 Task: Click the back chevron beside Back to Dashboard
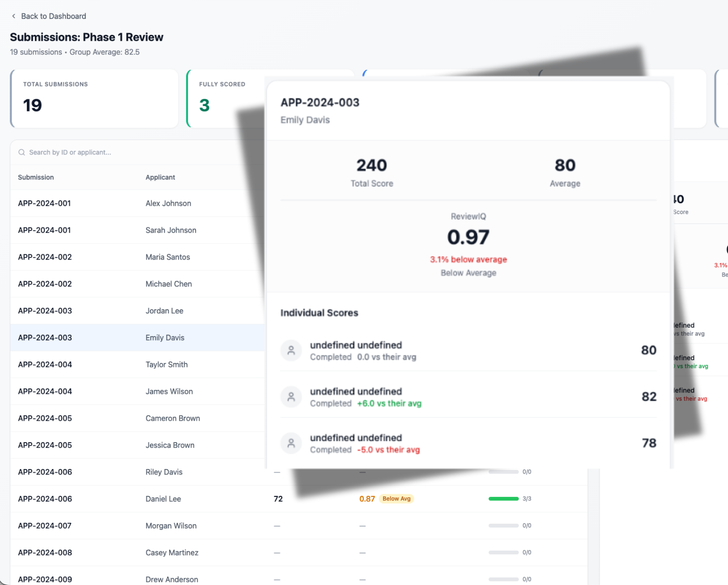(x=13, y=16)
